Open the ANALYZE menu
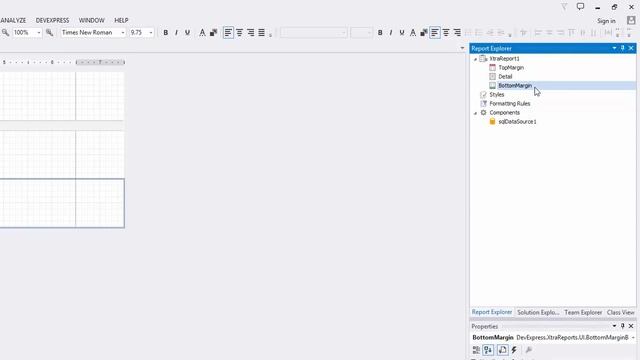The width and height of the screenshot is (640, 360). point(13,20)
